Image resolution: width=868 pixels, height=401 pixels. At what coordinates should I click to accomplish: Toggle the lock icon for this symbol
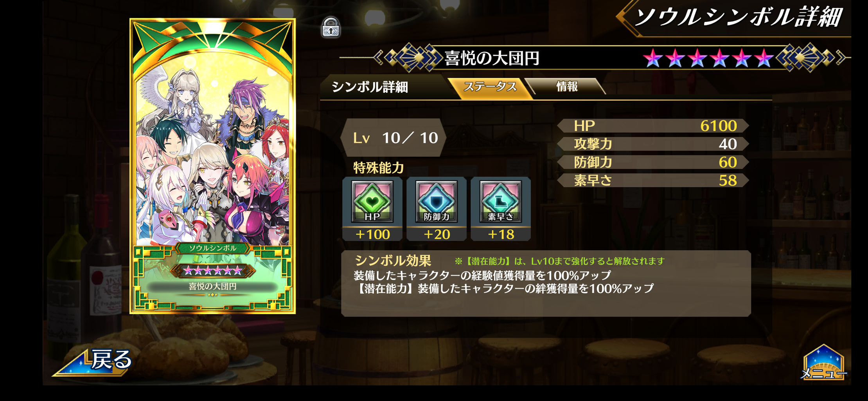click(x=331, y=27)
